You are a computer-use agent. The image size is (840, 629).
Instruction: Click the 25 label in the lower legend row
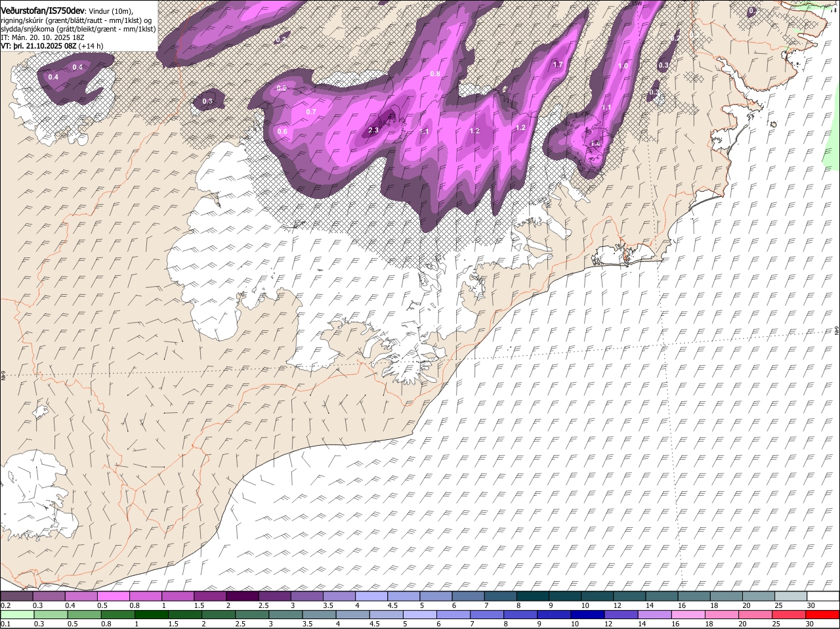pos(775,624)
